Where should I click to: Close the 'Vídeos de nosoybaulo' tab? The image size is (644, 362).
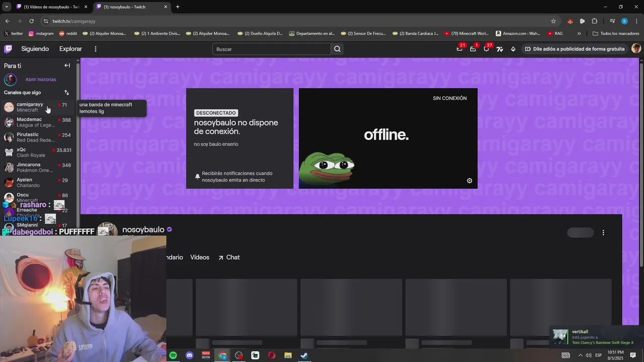[86, 7]
